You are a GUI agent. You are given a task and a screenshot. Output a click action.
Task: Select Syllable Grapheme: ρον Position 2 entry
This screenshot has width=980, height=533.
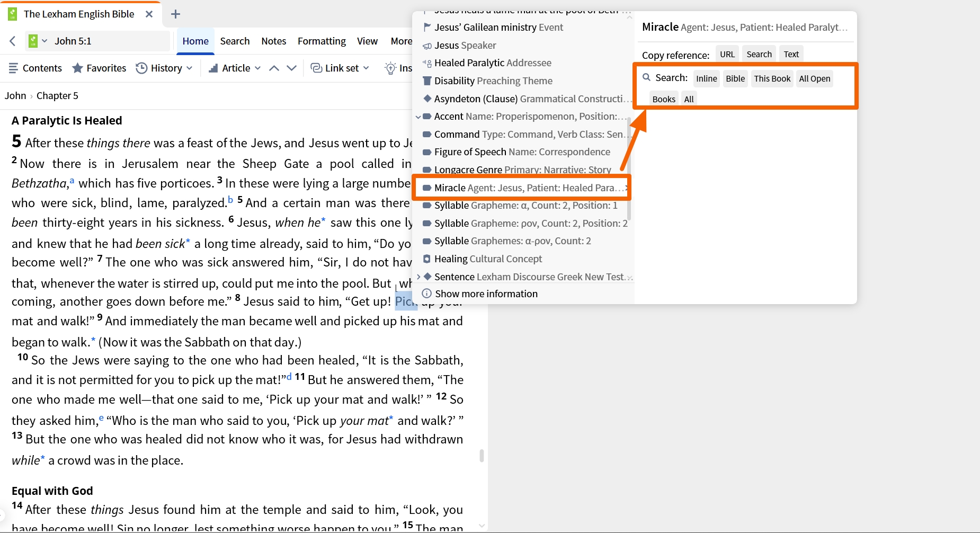click(x=523, y=223)
